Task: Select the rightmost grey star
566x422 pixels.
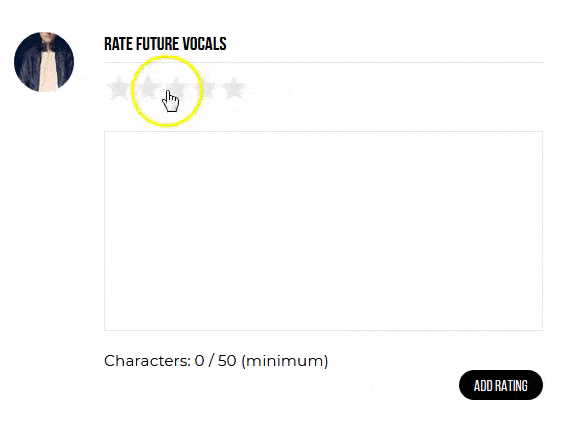Action: pos(234,88)
